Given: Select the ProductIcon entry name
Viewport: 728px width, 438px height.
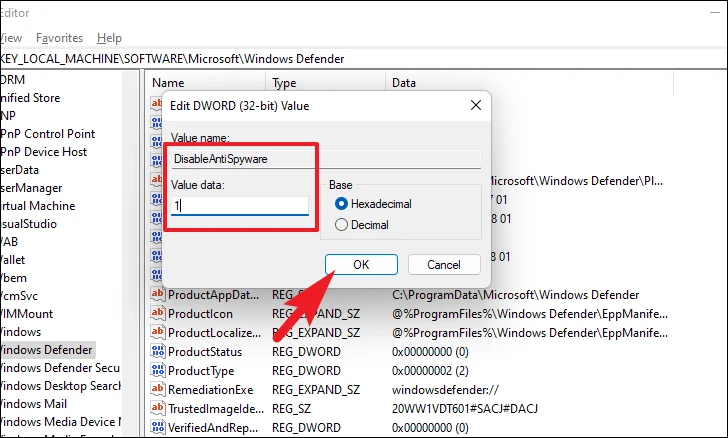Looking at the screenshot, I should pyautogui.click(x=200, y=314).
